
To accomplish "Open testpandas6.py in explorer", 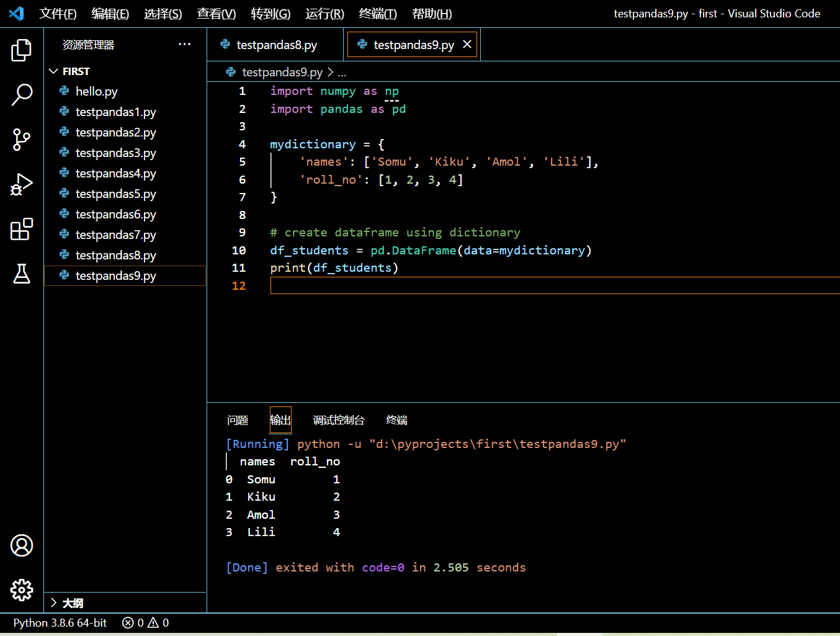I will (x=125, y=214).
